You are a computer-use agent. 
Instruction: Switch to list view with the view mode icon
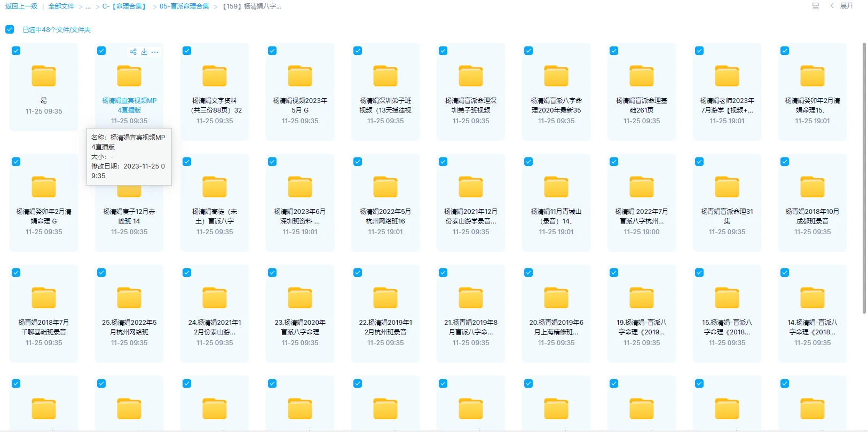click(x=816, y=6)
